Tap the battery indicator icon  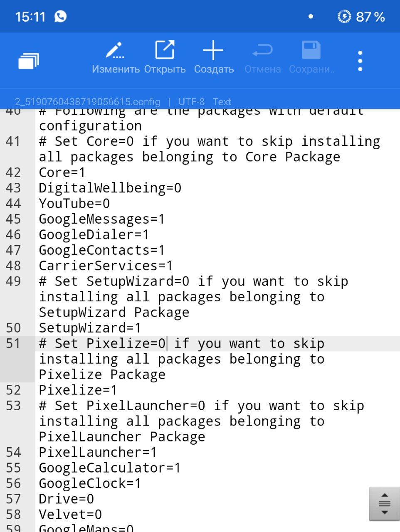(344, 17)
